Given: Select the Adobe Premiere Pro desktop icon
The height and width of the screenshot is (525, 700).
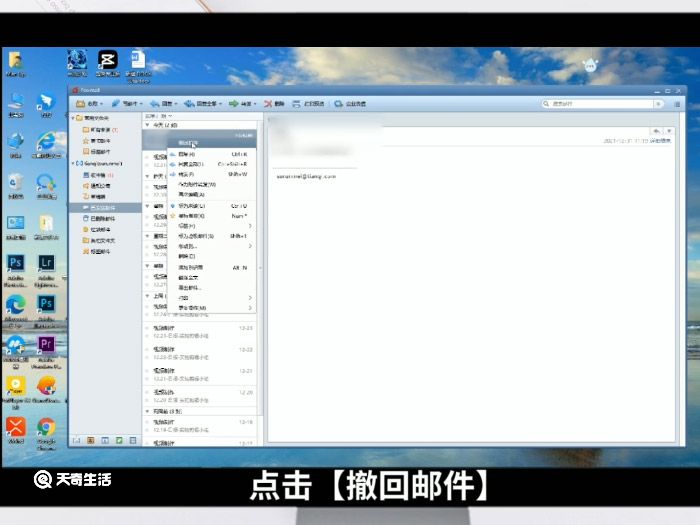Looking at the screenshot, I should point(46,353).
